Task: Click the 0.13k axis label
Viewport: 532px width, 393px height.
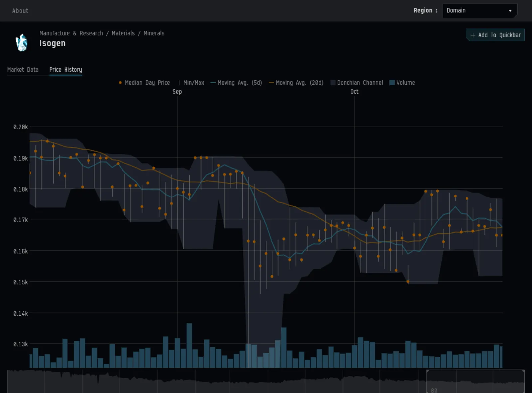Action: click(x=21, y=344)
